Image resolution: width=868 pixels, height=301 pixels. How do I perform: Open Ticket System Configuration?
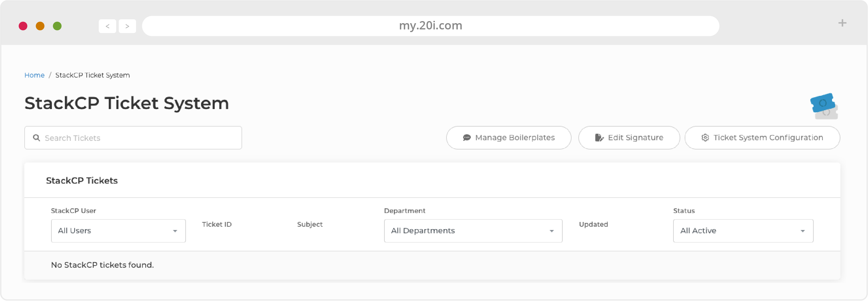coord(762,138)
